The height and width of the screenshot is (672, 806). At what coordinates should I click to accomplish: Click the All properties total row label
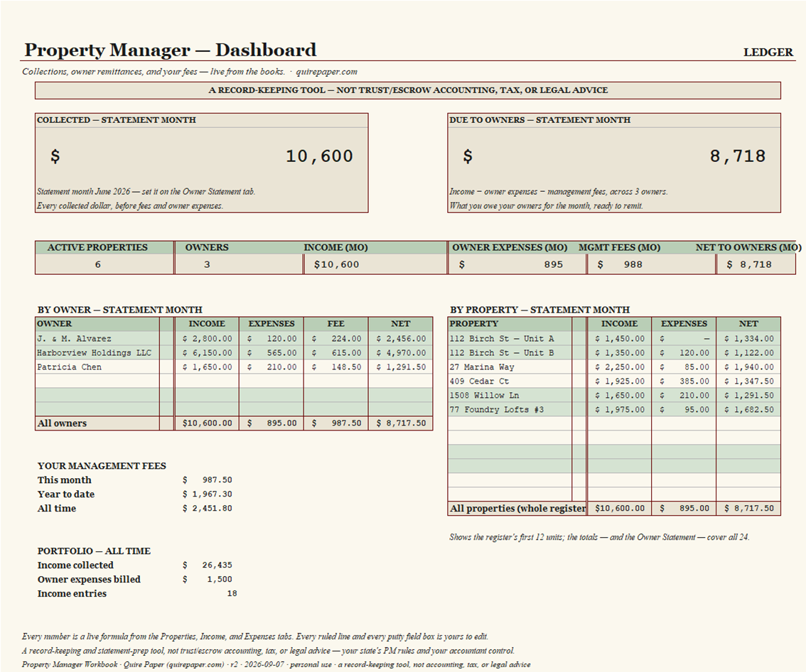click(x=517, y=509)
